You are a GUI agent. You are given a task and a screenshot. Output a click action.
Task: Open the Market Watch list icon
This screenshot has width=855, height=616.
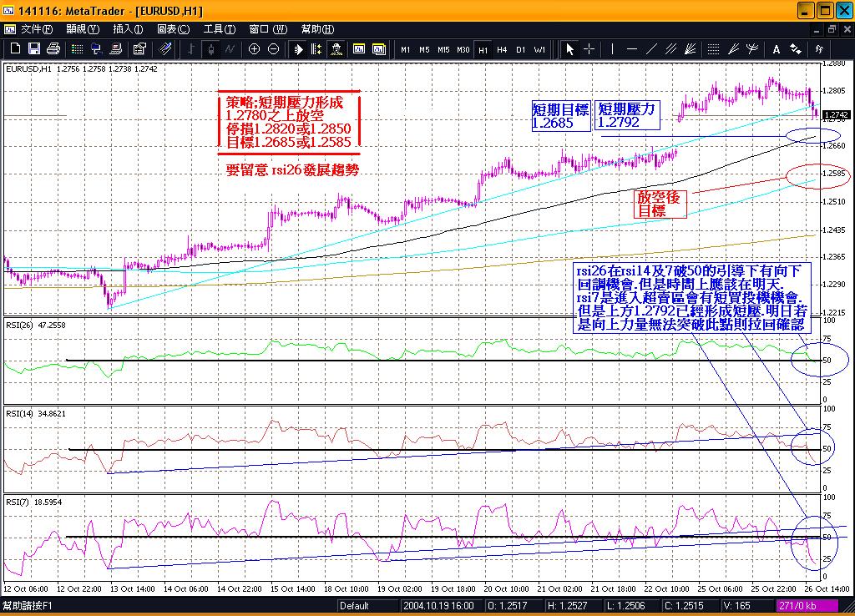point(78,49)
